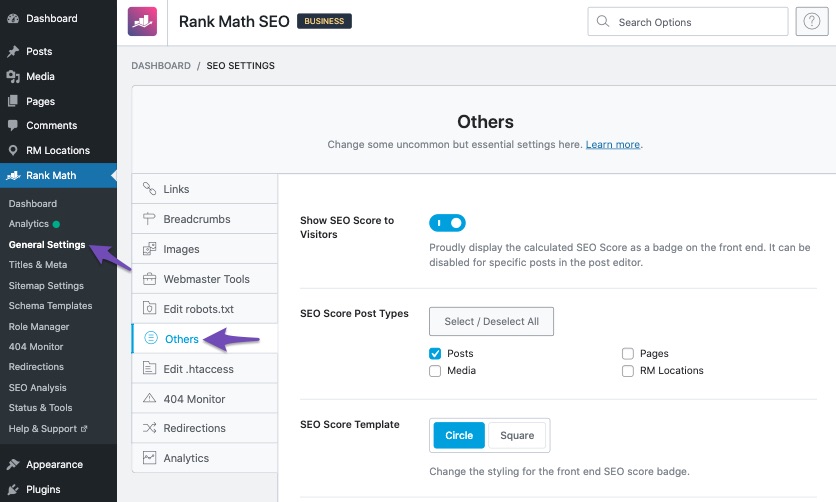Screen dimensions: 836x502
Task: Enable the Pages checkbox
Action: 628,354
